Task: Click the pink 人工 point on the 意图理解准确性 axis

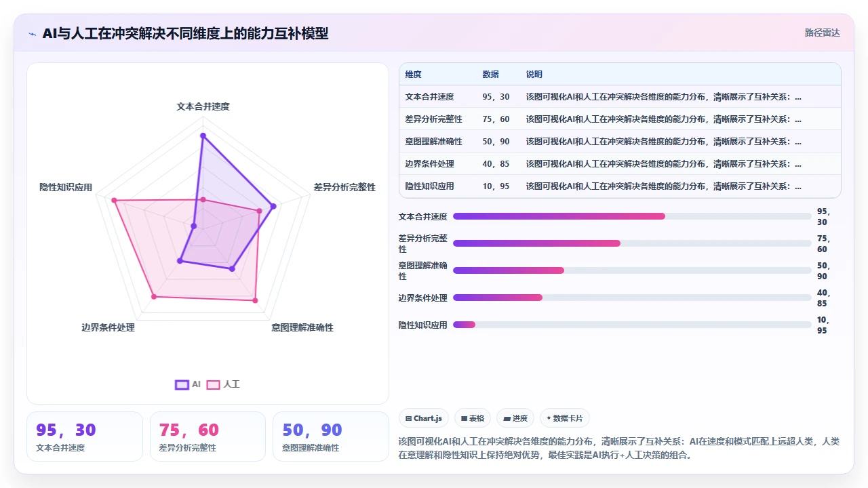Action: (256, 300)
